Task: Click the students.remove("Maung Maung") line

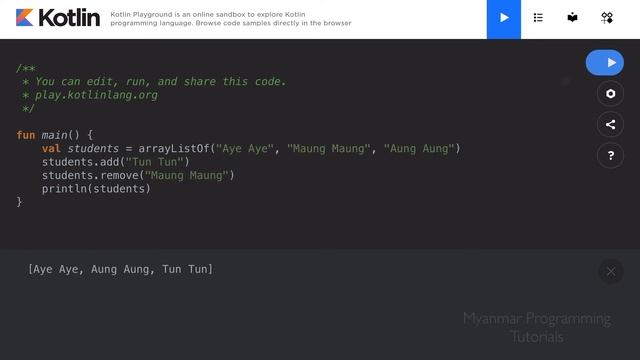Action: [138, 175]
